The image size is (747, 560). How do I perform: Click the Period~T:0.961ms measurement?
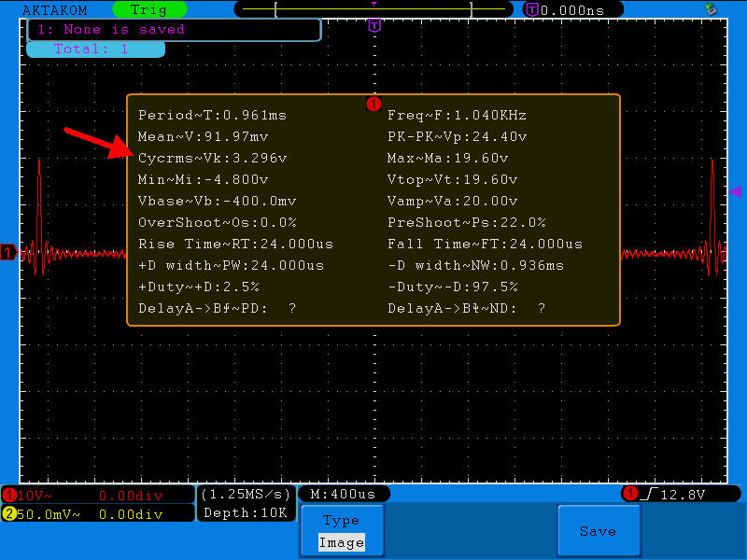click(x=213, y=115)
